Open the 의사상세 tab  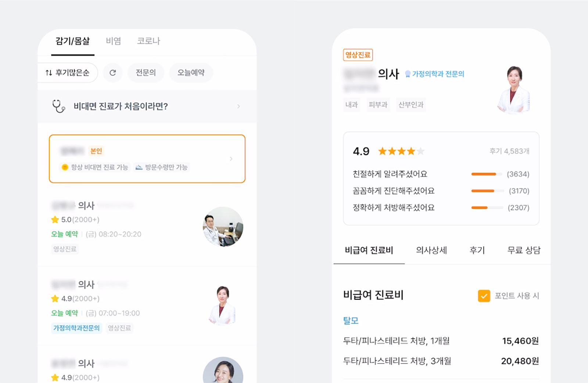[431, 250]
